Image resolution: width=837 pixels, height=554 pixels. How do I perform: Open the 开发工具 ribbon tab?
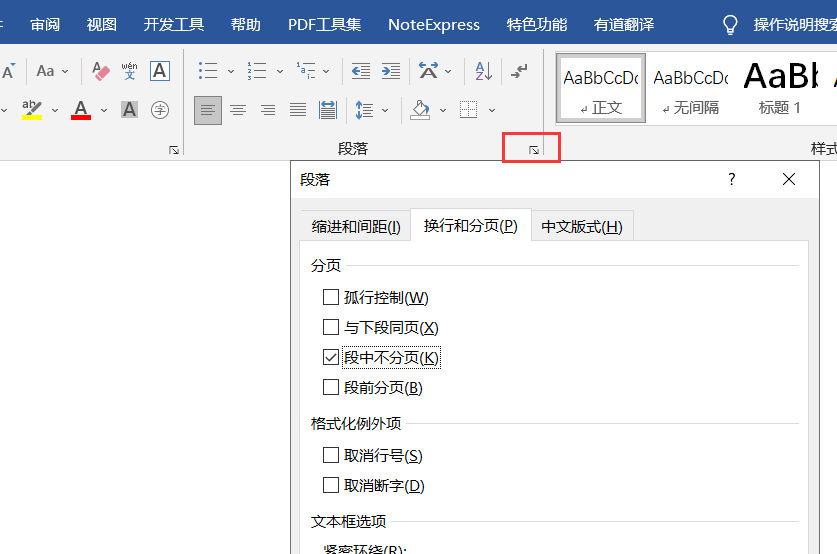click(x=173, y=24)
